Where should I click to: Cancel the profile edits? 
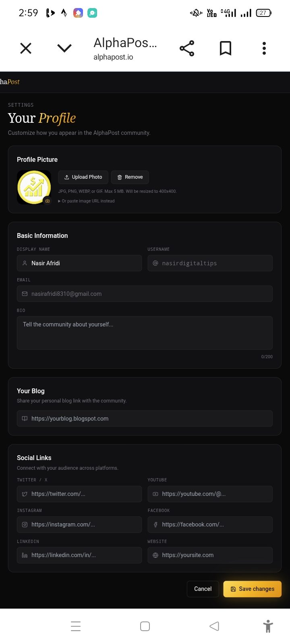point(203,589)
